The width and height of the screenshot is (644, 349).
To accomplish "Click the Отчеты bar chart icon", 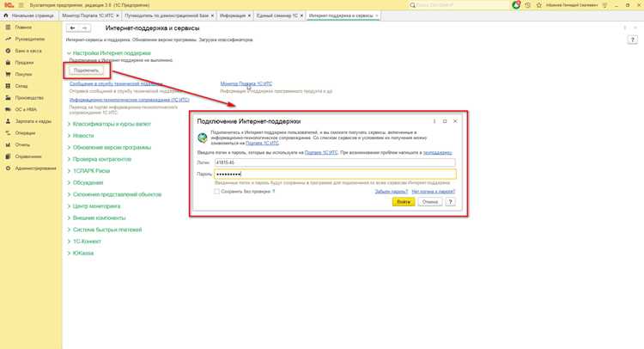I will (8, 144).
